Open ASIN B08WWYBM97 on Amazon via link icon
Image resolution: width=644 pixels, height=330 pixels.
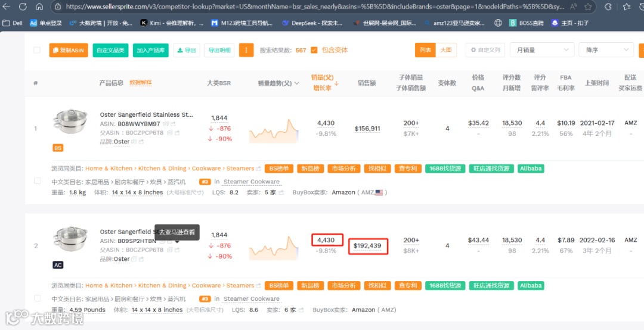tap(173, 124)
